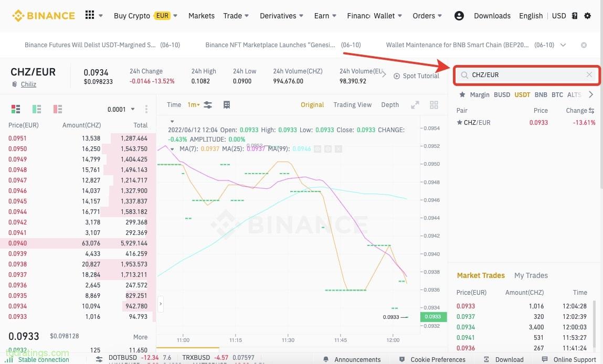This screenshot has height=364, width=603.
Task: Go to the Markets page
Action: [202, 16]
